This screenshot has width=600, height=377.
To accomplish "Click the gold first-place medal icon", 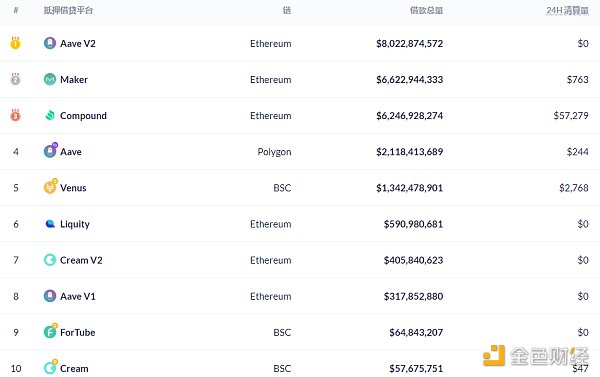I will [15, 43].
